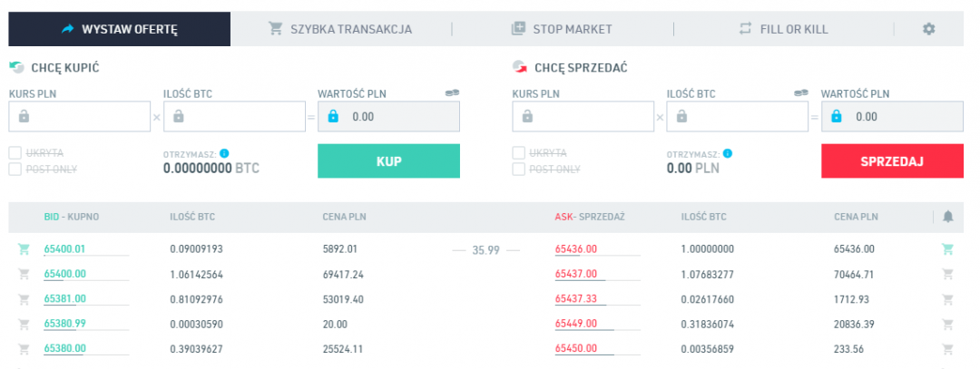This screenshot has width=980, height=369.
Task: Switch to the SZYBKA TRANSAKCJA tab
Action: [340, 29]
